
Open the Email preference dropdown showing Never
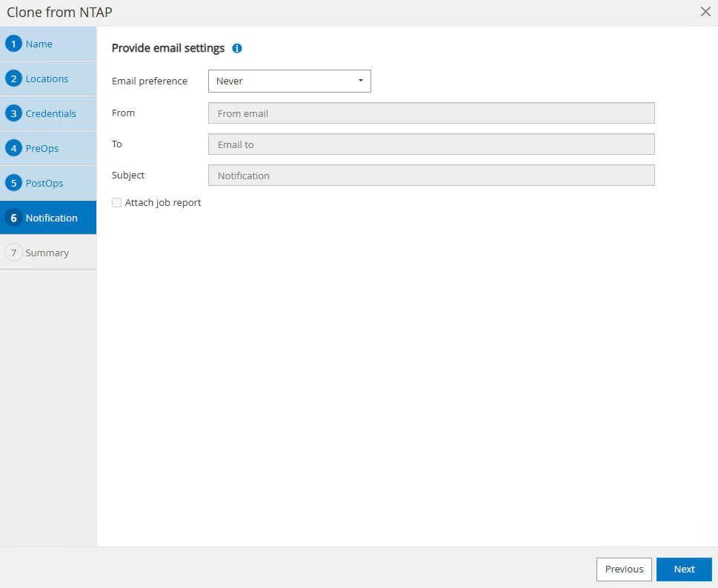289,81
